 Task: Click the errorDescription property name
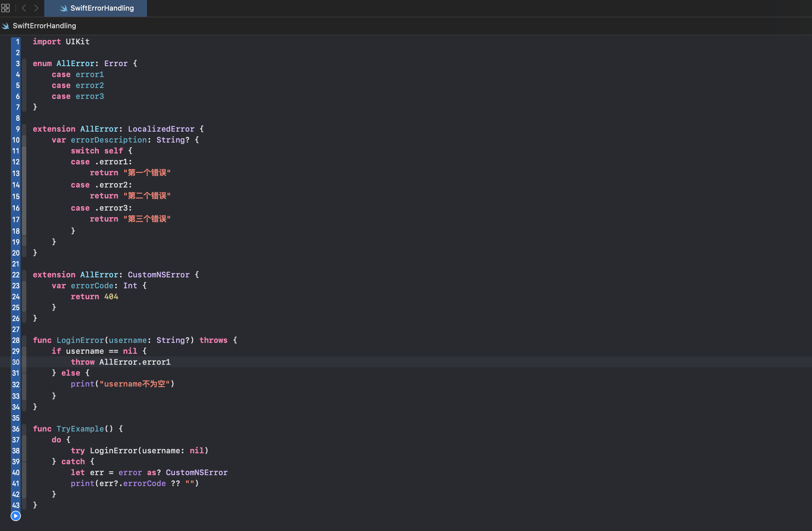108,140
